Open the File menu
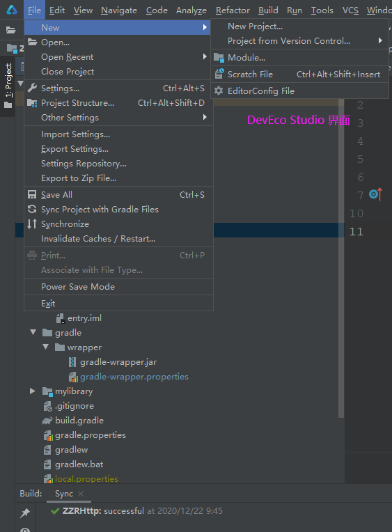 pos(34,10)
